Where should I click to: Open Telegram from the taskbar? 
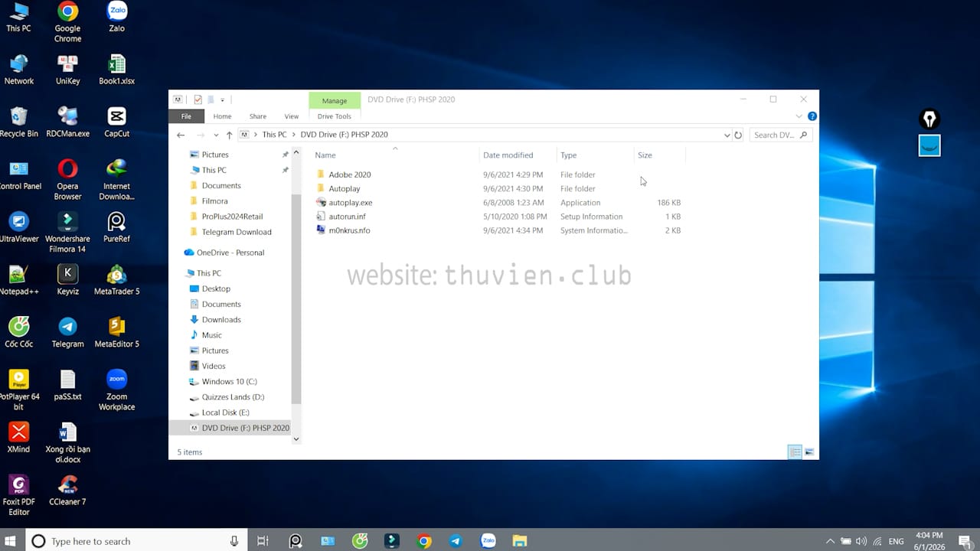coord(456,541)
